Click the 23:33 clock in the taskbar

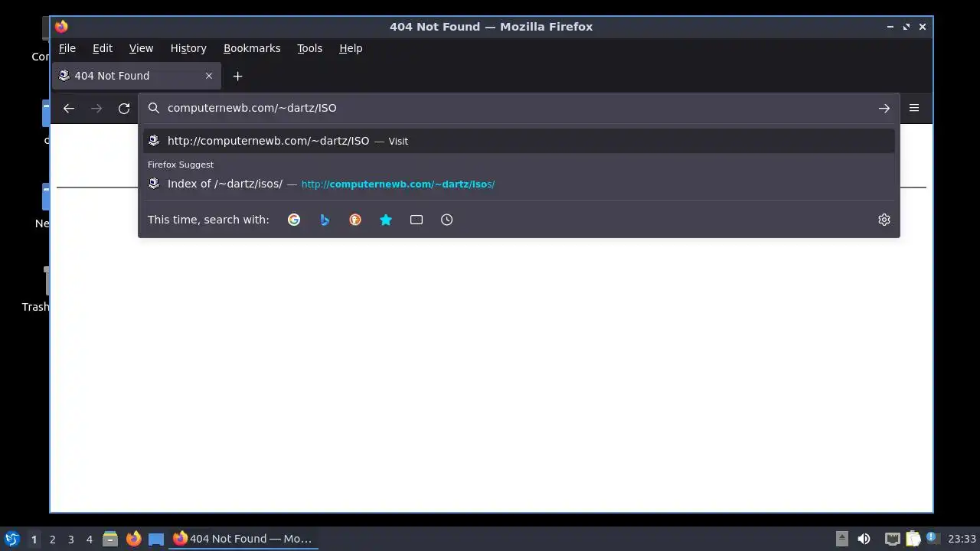(x=962, y=539)
